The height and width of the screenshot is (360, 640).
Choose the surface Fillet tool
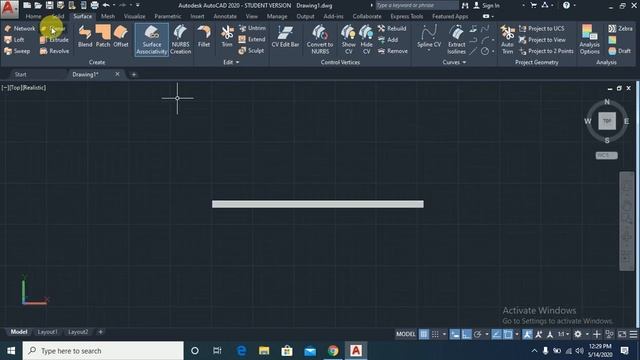[x=204, y=36]
